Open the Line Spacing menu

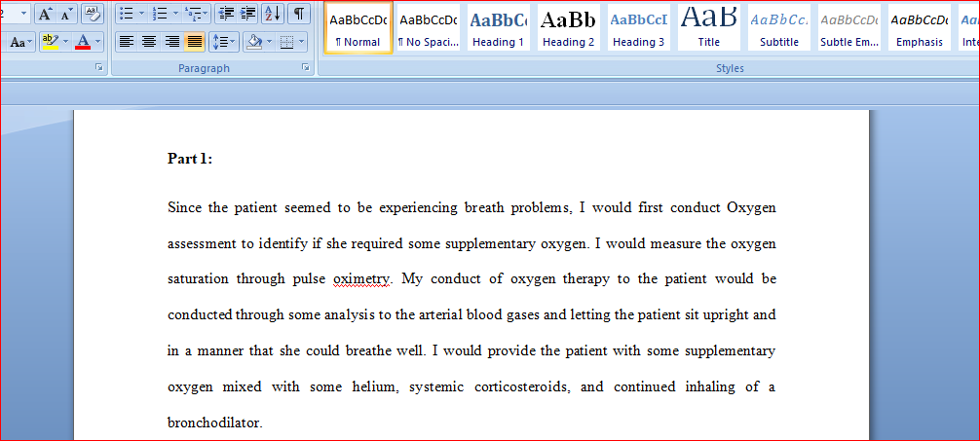click(x=224, y=43)
